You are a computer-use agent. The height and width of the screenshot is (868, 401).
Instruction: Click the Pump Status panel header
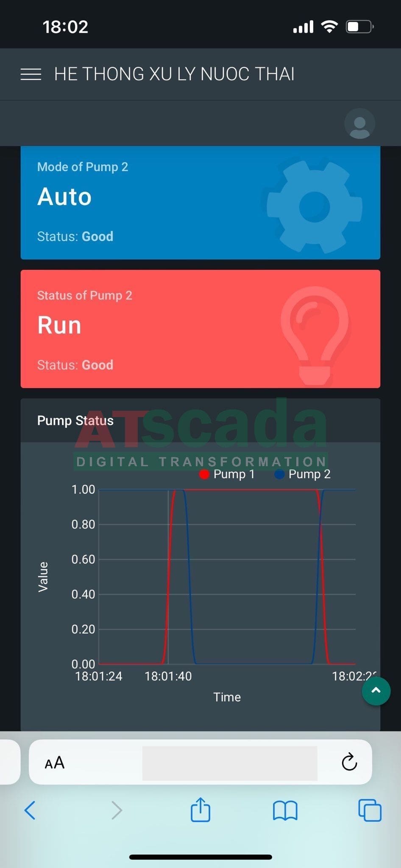(75, 420)
